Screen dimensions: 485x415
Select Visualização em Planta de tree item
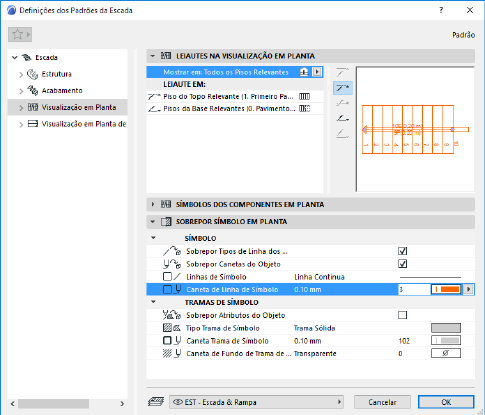pos(84,124)
